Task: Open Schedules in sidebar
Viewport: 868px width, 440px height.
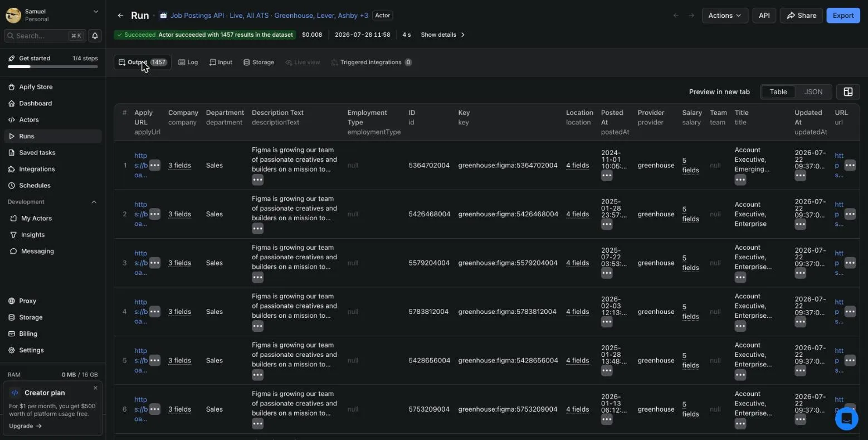Action: click(35, 185)
